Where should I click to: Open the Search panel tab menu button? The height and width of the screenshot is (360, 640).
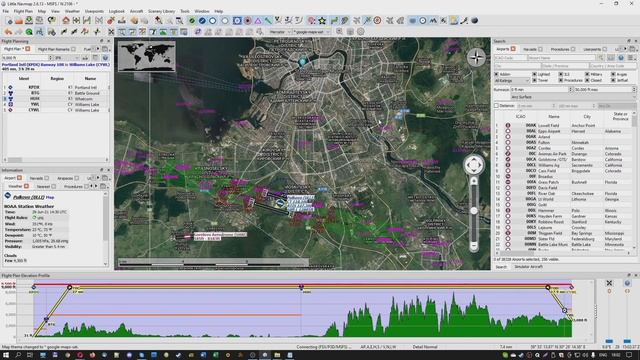632,49
